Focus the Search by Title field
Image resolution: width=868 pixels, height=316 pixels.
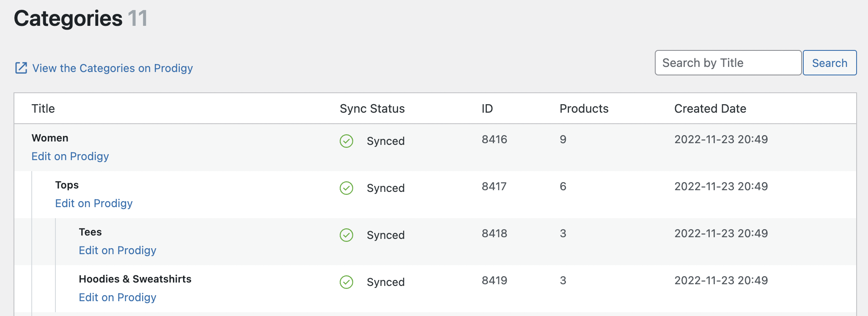tap(728, 63)
